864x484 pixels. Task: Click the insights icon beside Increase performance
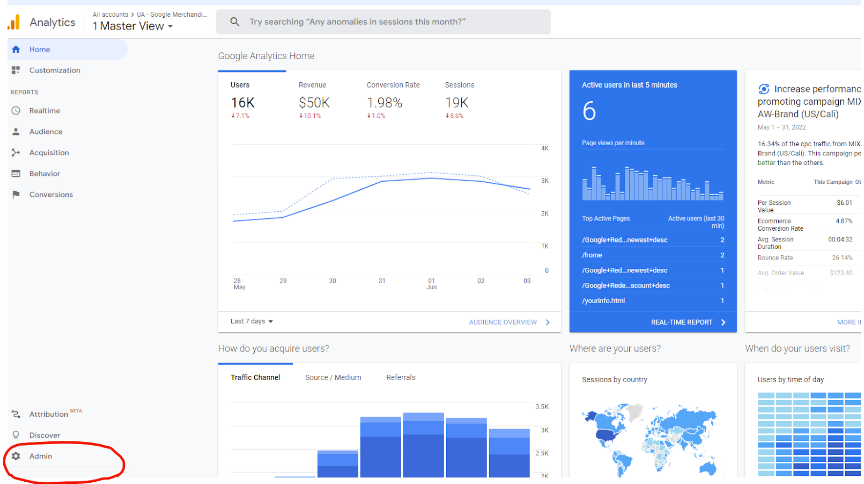pos(764,89)
